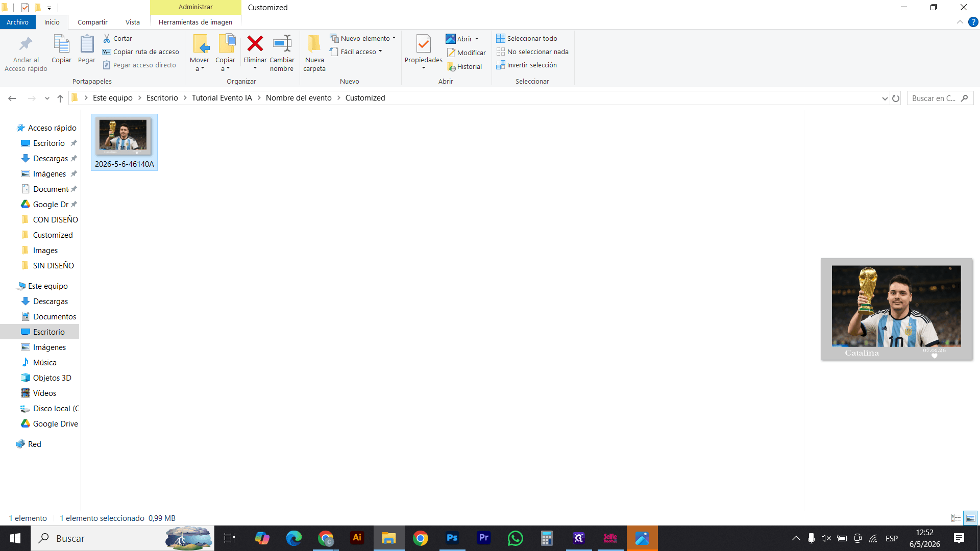Open SIN DISEÑO folder in sidebar
Screen dimensions: 980x551
point(47,265)
